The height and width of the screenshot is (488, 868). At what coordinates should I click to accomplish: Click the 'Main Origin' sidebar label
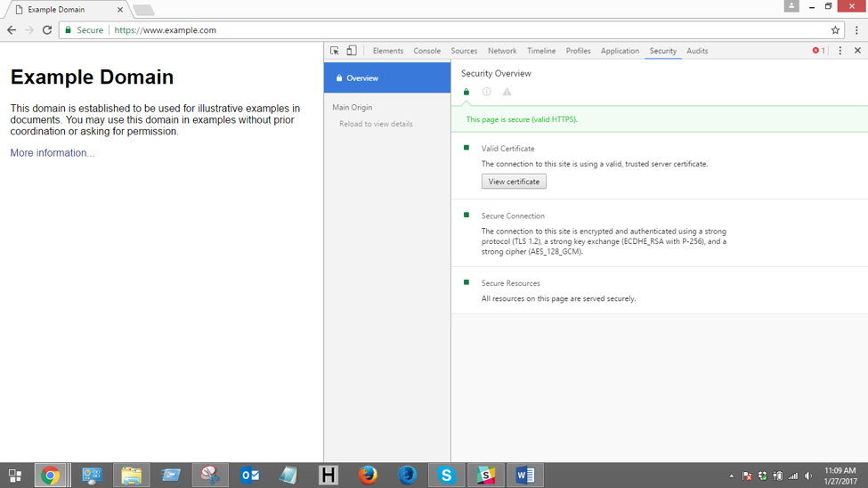[352, 107]
